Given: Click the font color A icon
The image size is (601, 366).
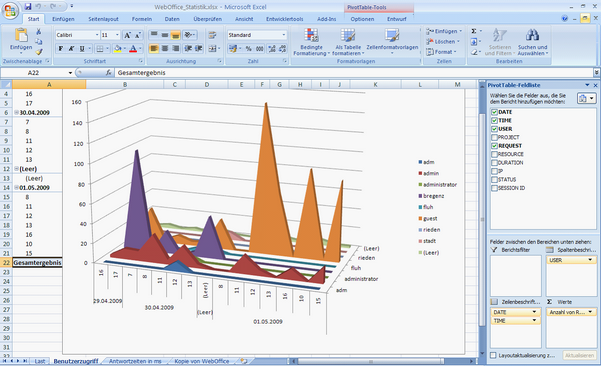Looking at the screenshot, I should [133, 49].
